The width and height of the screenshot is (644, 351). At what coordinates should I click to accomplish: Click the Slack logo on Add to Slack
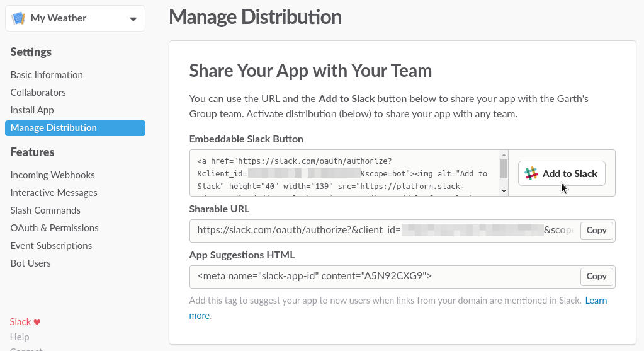tap(532, 174)
